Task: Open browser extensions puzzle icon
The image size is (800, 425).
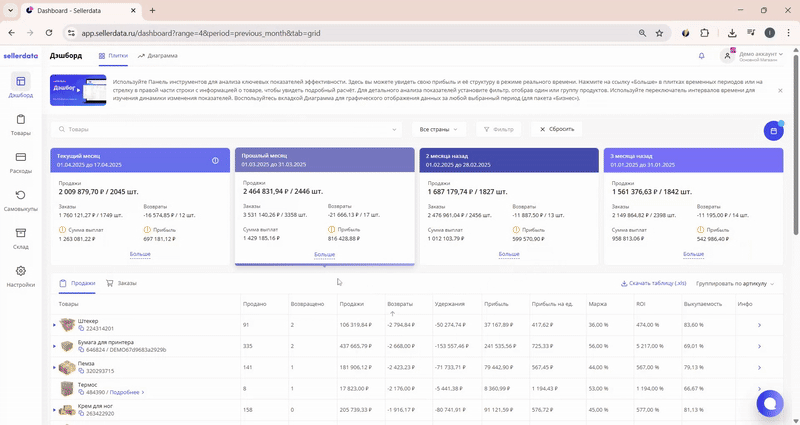Action: [x=705, y=33]
